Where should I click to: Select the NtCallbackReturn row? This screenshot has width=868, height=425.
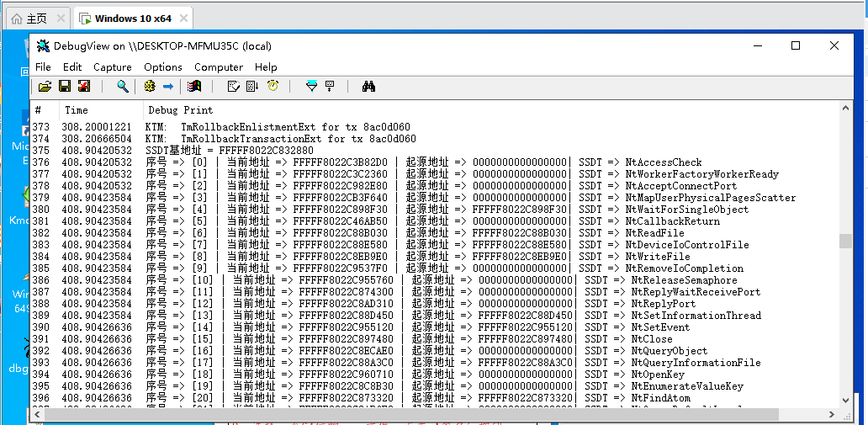click(435, 221)
